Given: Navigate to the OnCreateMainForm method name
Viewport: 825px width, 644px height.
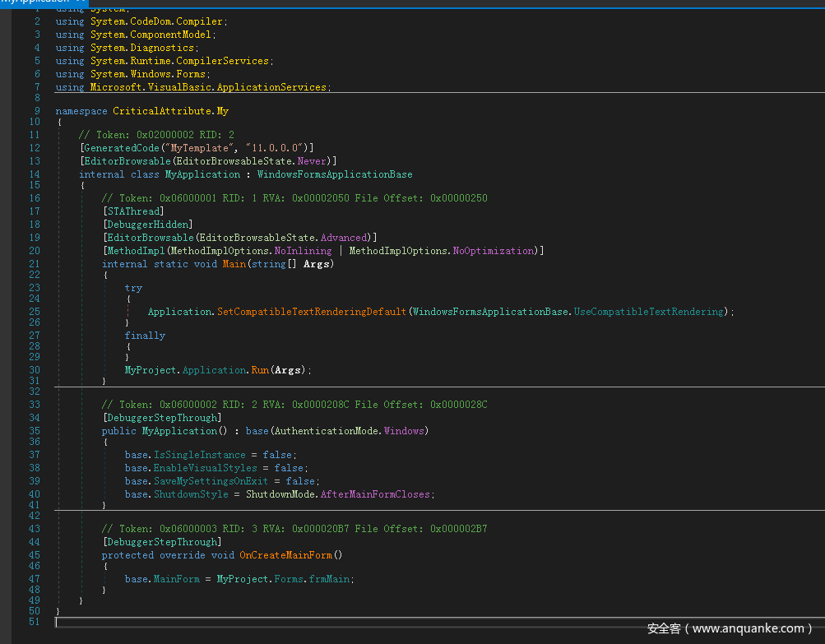Looking at the screenshot, I should (x=288, y=555).
